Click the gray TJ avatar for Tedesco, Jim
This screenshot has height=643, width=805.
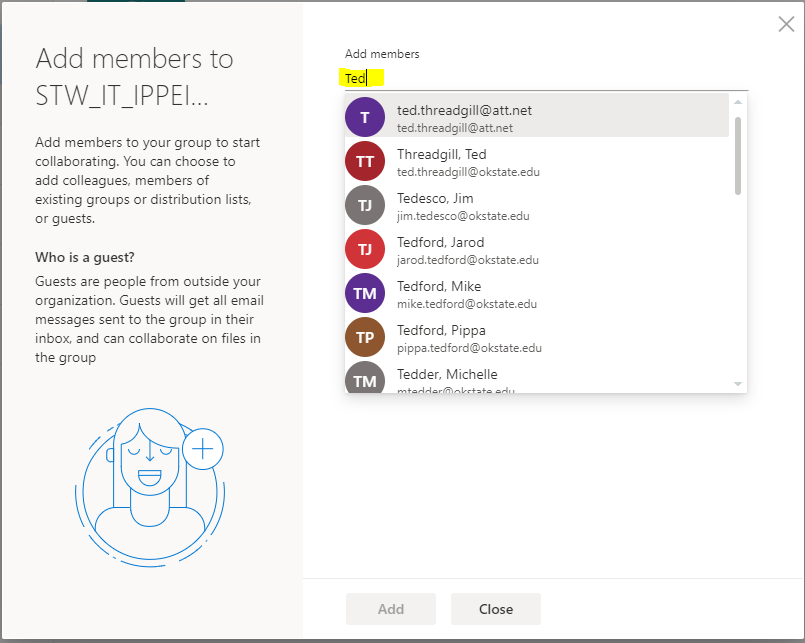point(365,205)
